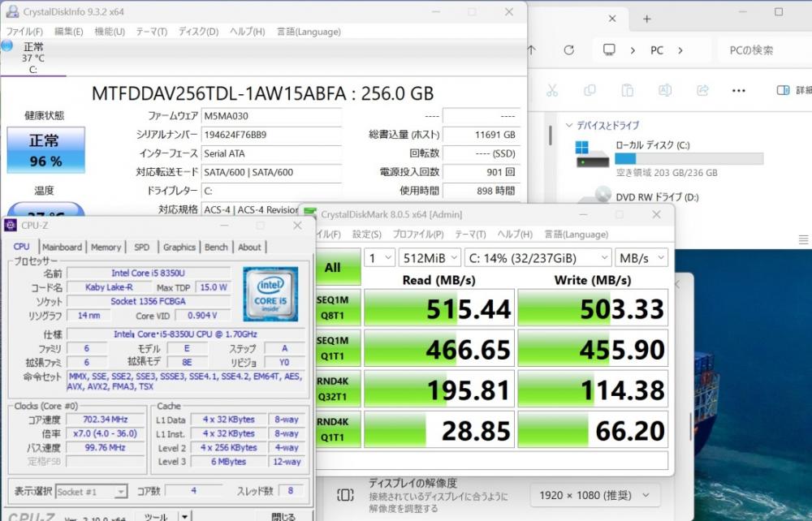Viewport: 812px width, 521px height.
Task: Click the monitor icon in Explorer address bar
Action: pyautogui.click(x=609, y=50)
